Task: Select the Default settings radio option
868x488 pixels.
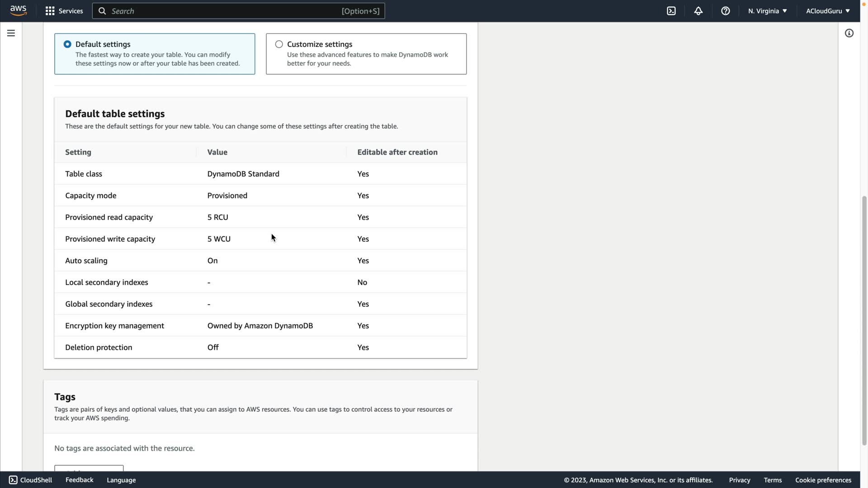Action: point(67,44)
